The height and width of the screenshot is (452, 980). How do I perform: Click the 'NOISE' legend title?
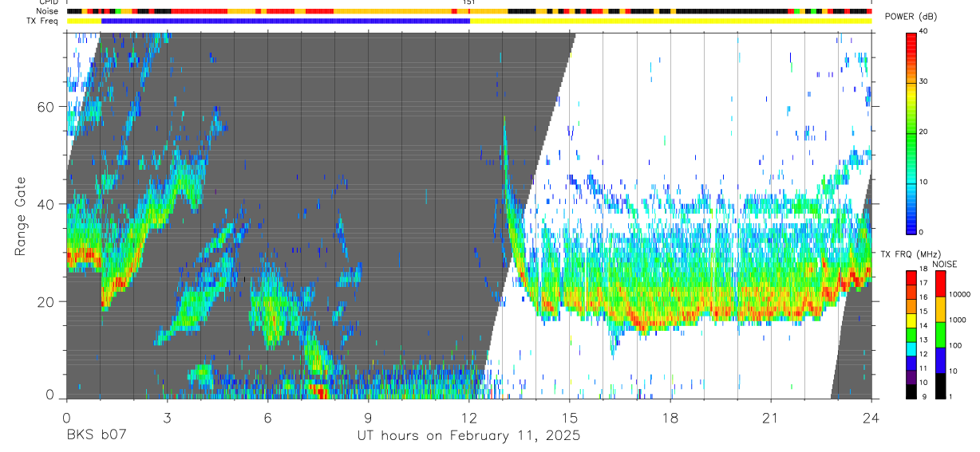coord(945,265)
